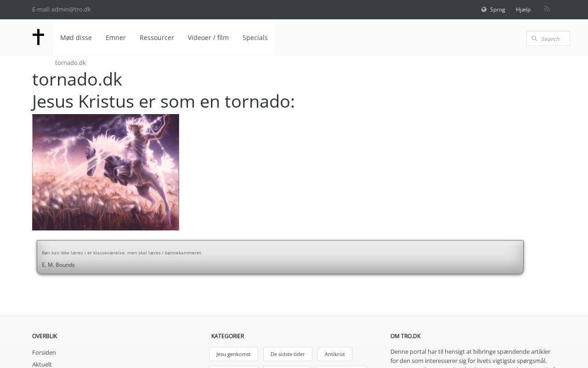Open the Sprog language selector
The width and height of the screenshot is (588, 368).
coord(498,10)
